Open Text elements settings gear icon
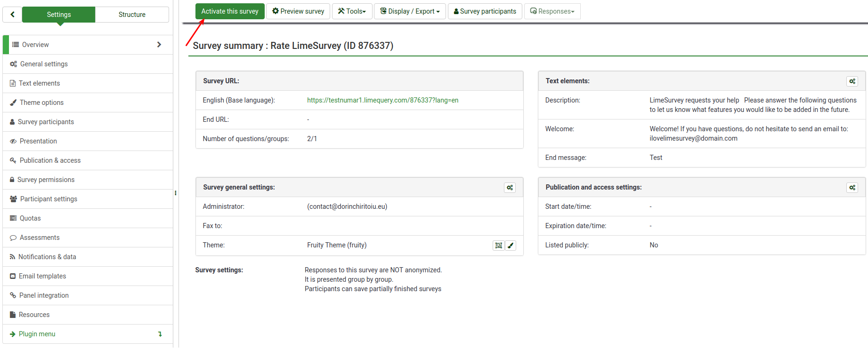This screenshot has height=349, width=868. 852,81
